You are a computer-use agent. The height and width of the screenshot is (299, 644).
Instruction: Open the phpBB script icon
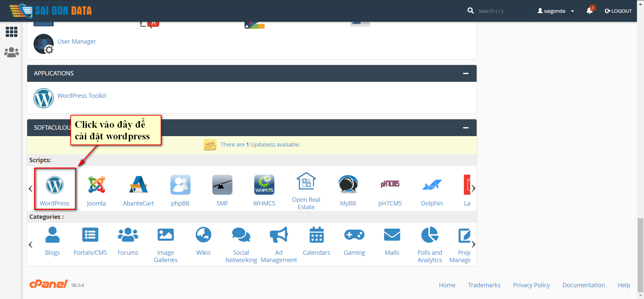pyautogui.click(x=180, y=185)
